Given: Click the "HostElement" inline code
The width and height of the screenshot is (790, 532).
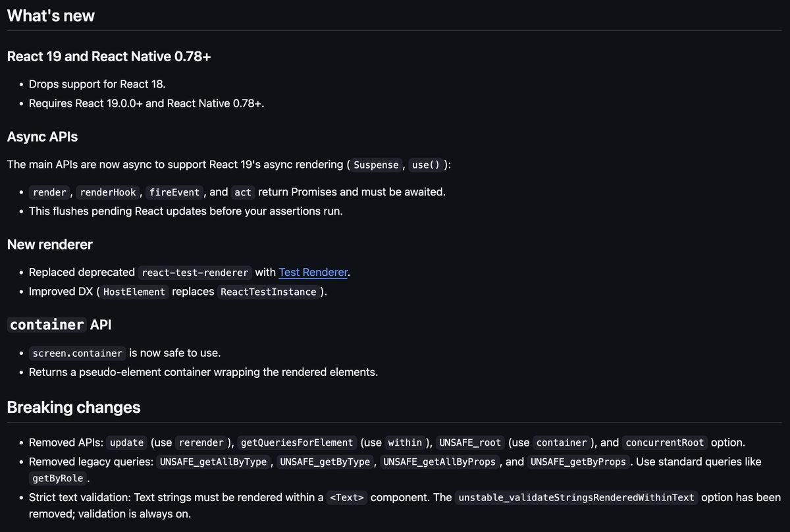Looking at the screenshot, I should [x=135, y=292].
